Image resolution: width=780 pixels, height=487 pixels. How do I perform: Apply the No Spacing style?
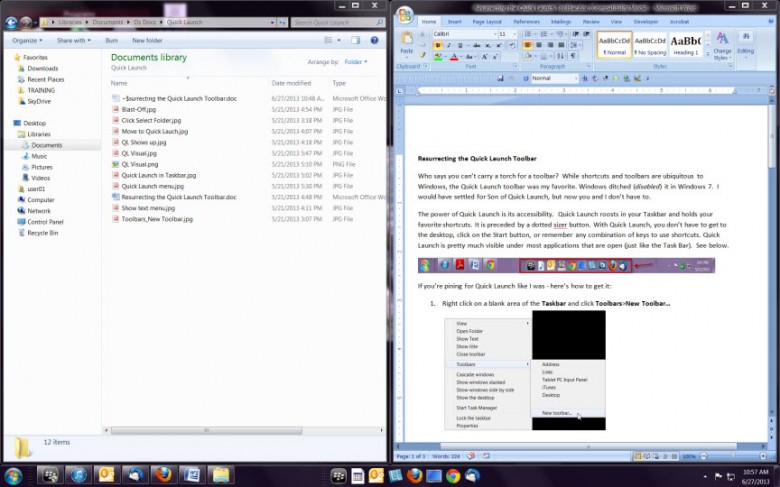tap(650, 45)
